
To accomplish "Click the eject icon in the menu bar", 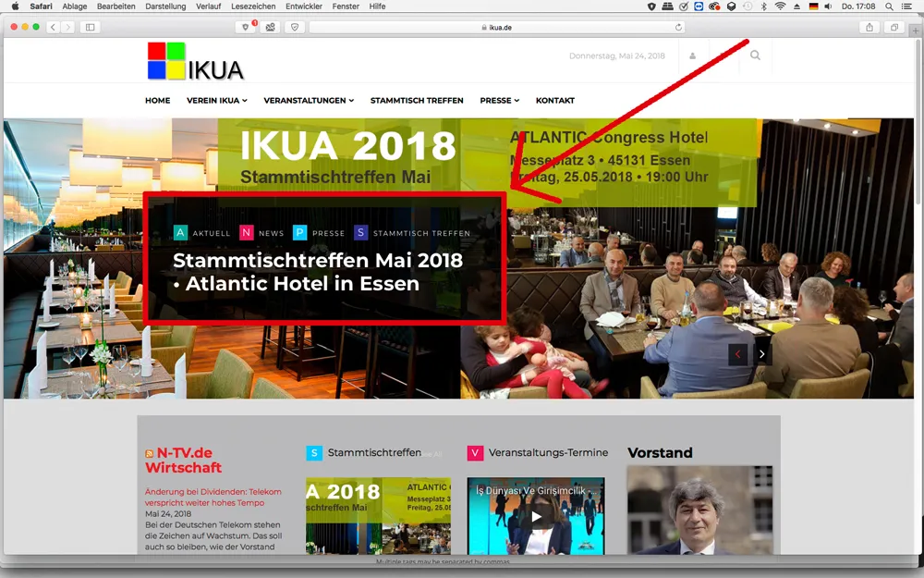I will click(796, 6).
